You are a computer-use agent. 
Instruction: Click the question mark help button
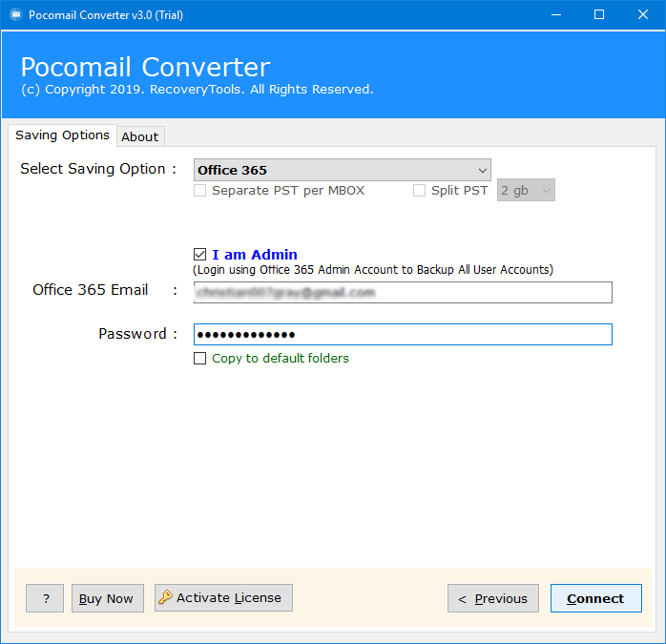(x=45, y=598)
